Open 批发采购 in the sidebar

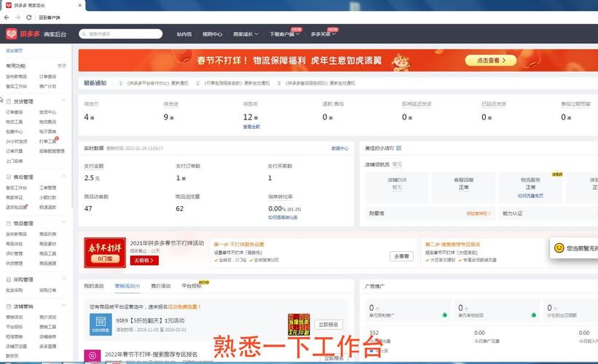click(14, 290)
